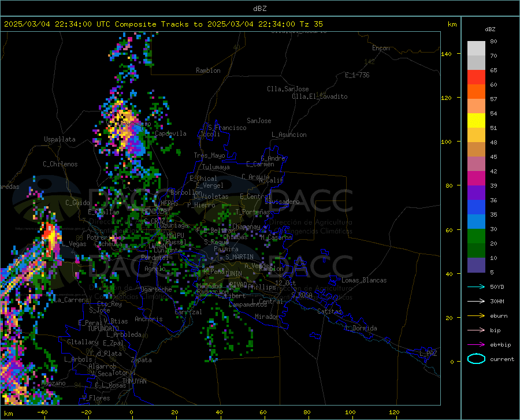Click the 'Tres_Mayo' label on map

[209, 155]
